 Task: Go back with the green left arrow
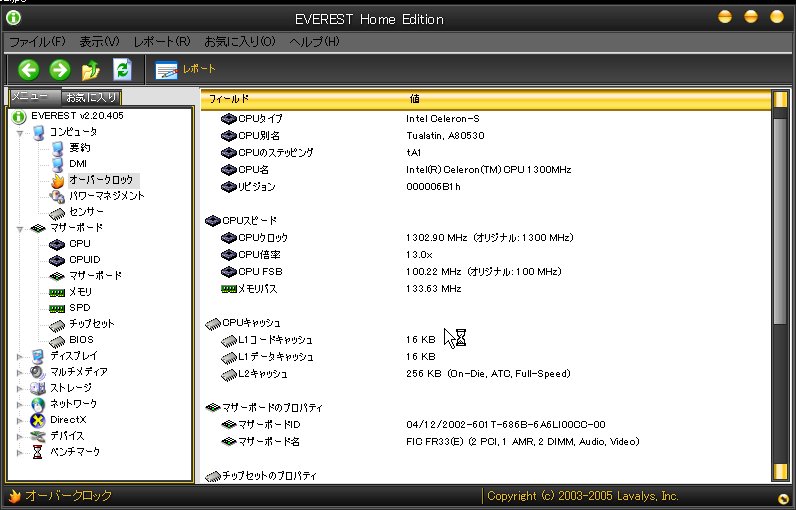click(28, 70)
